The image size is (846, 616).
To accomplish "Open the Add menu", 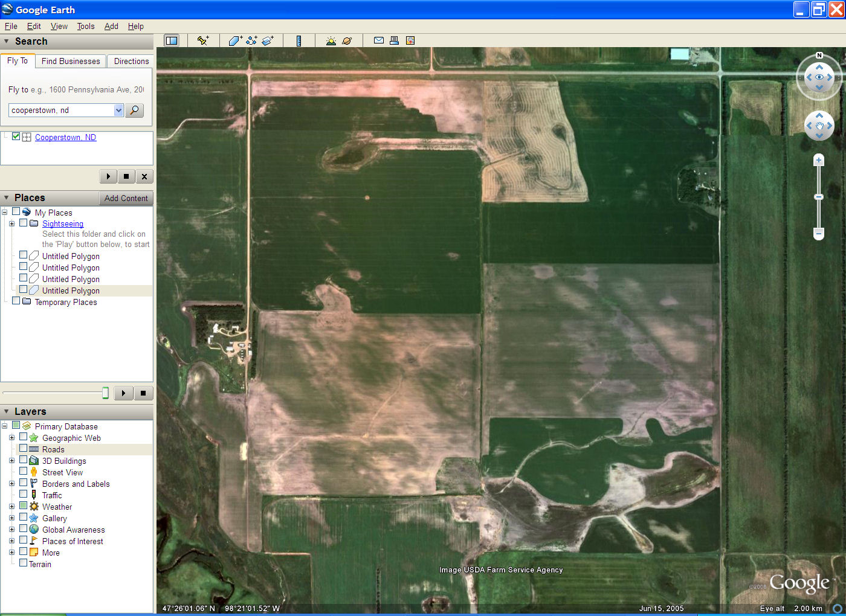I will pyautogui.click(x=111, y=26).
